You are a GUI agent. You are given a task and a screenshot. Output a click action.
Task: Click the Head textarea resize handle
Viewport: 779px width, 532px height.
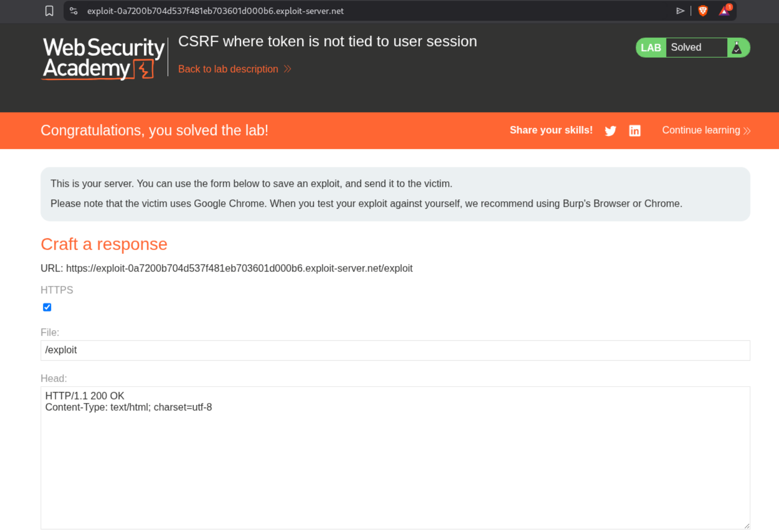(746, 526)
